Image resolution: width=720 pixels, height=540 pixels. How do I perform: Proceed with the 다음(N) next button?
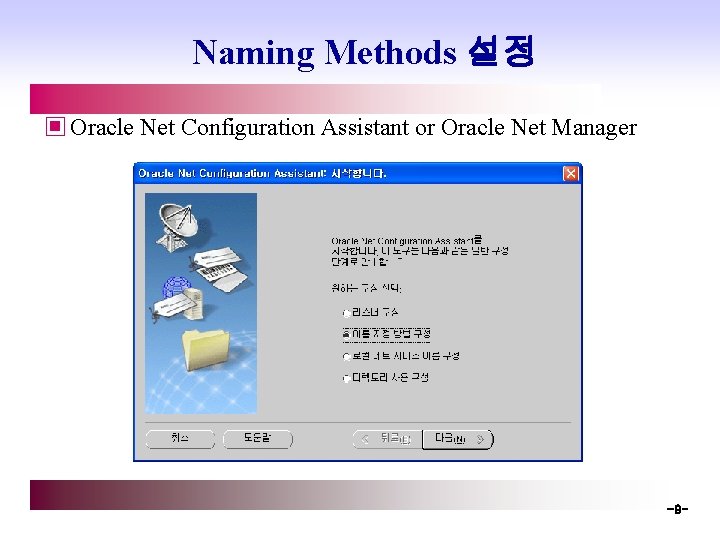[x=458, y=439]
